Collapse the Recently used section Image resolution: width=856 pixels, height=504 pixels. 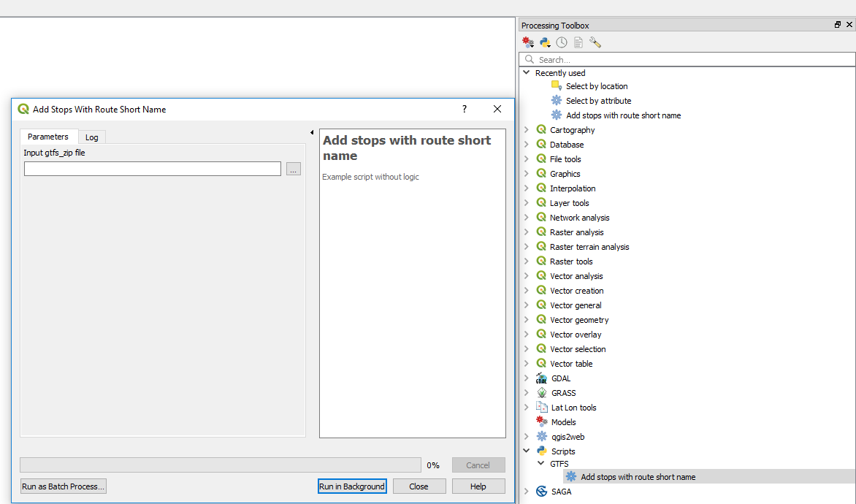[x=526, y=73]
